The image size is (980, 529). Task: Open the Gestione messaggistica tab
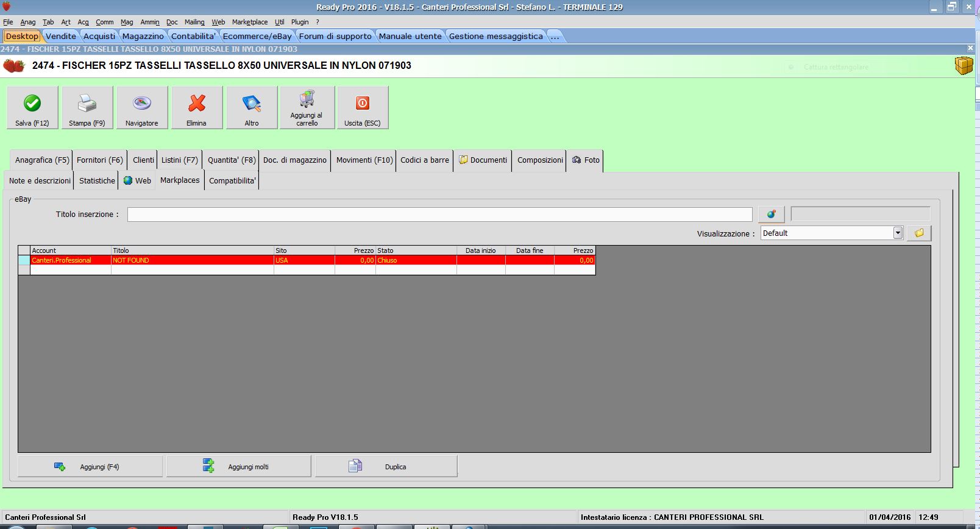point(496,36)
